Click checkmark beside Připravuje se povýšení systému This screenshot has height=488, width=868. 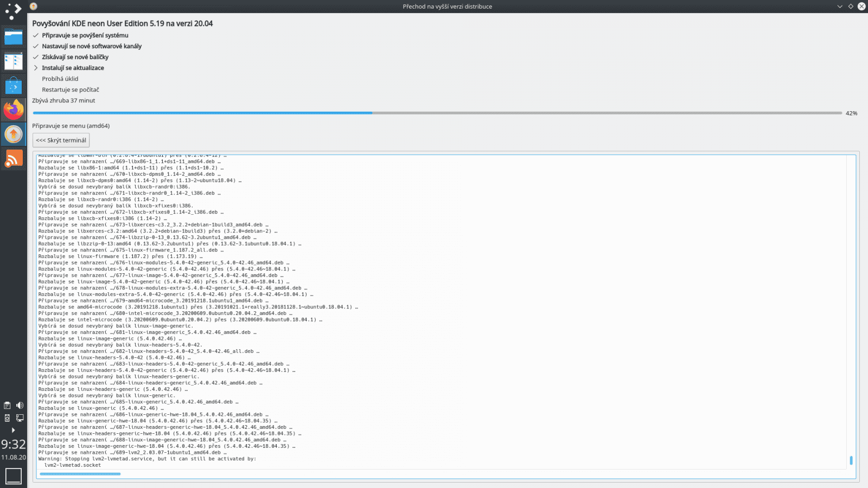36,35
